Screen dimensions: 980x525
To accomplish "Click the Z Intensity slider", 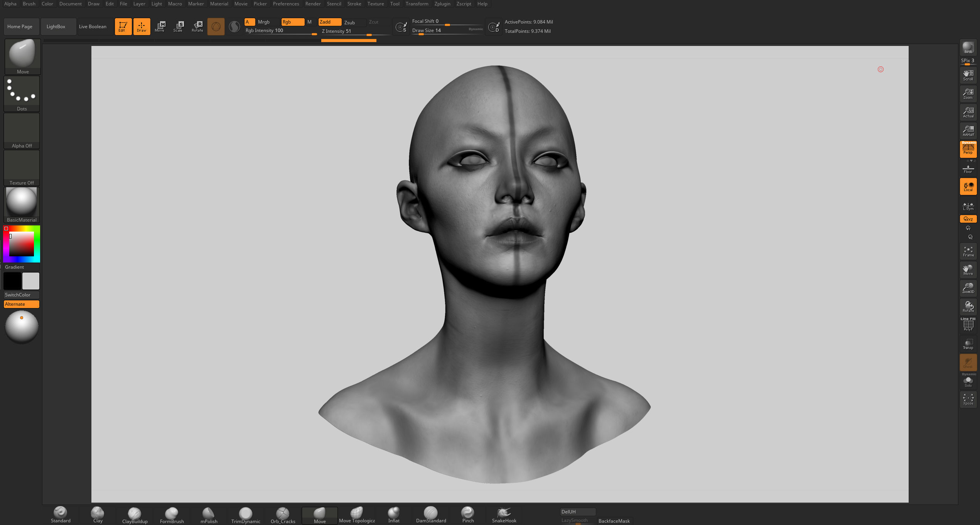I will pyautogui.click(x=355, y=31).
